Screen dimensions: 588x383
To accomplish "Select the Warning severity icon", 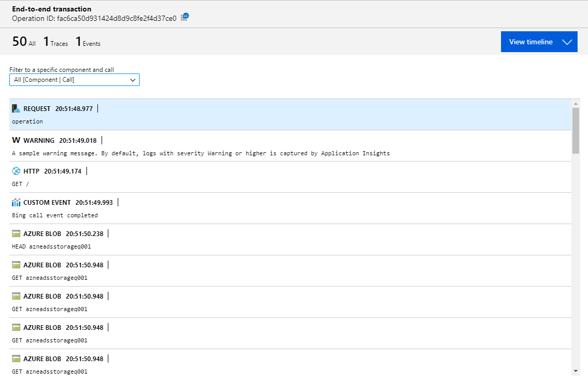I will pos(15,140).
